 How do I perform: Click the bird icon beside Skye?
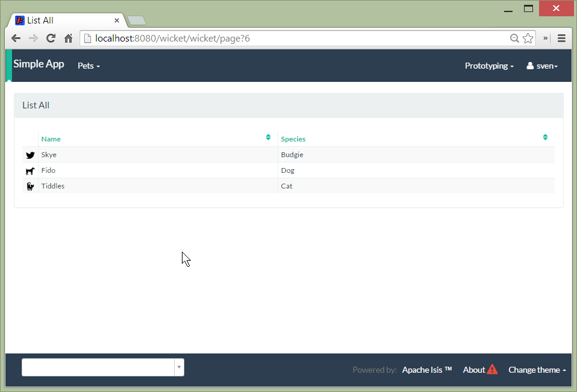30,155
